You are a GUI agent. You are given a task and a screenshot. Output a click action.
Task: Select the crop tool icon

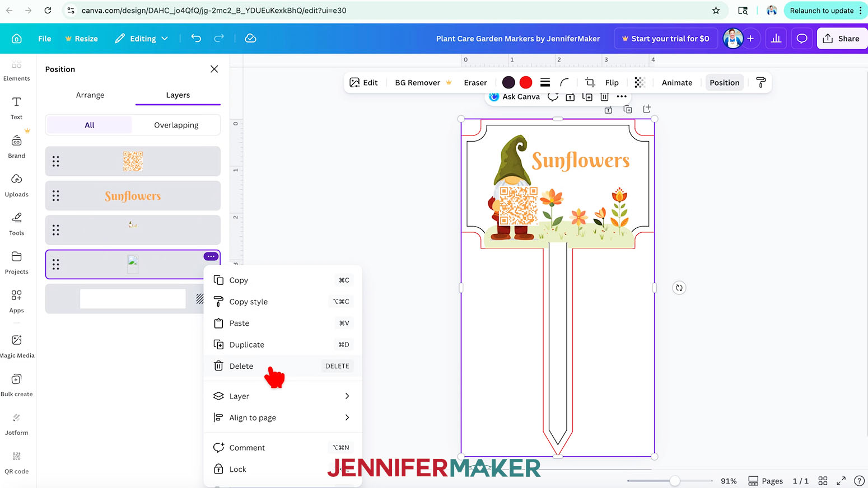coord(590,82)
